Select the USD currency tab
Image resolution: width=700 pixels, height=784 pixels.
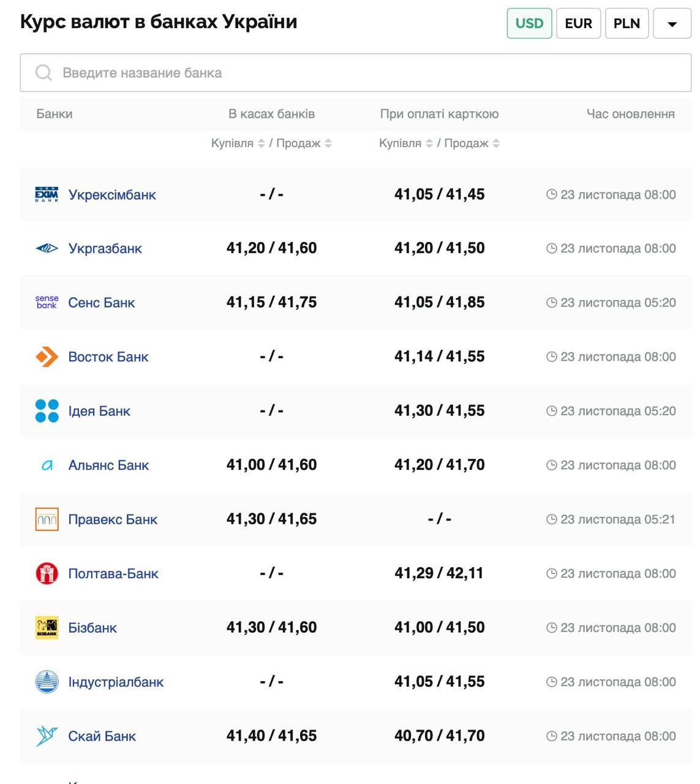(x=529, y=23)
